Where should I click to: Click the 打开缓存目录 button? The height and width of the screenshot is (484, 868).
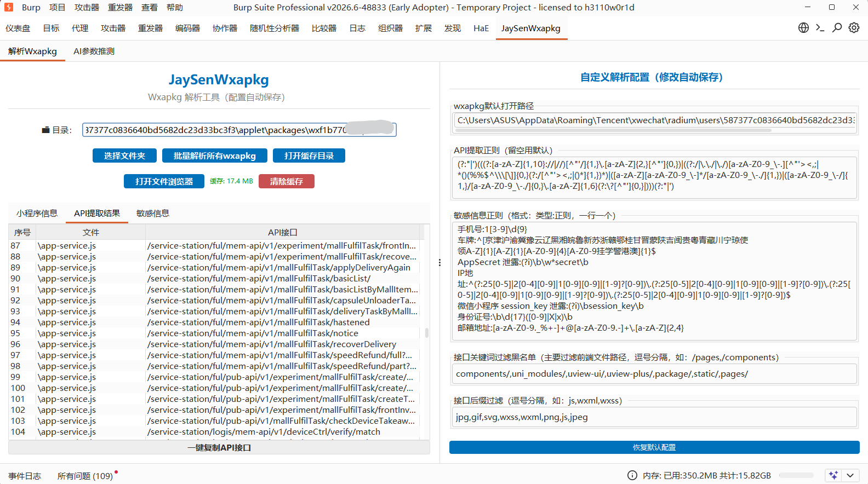click(x=309, y=155)
